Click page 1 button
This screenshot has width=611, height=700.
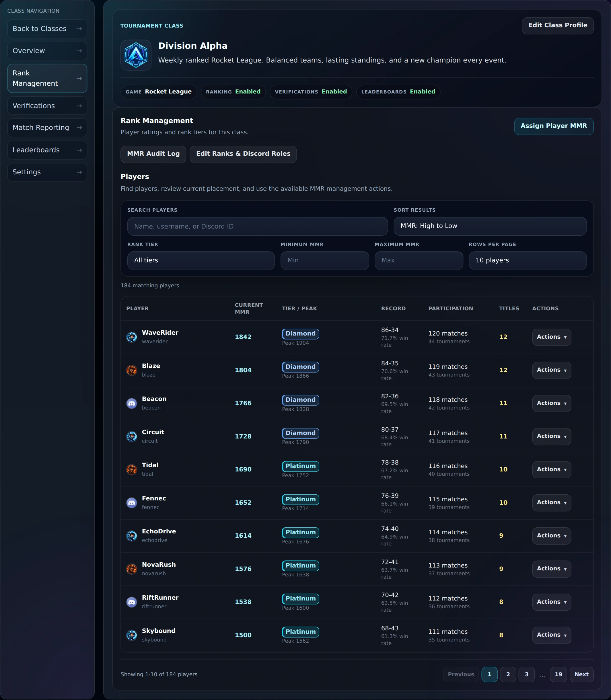coord(489,674)
